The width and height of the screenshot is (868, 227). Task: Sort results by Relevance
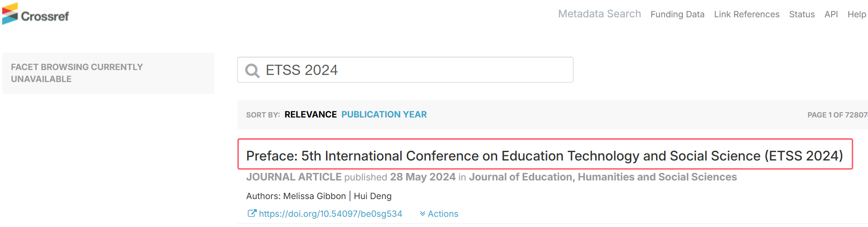pos(311,114)
